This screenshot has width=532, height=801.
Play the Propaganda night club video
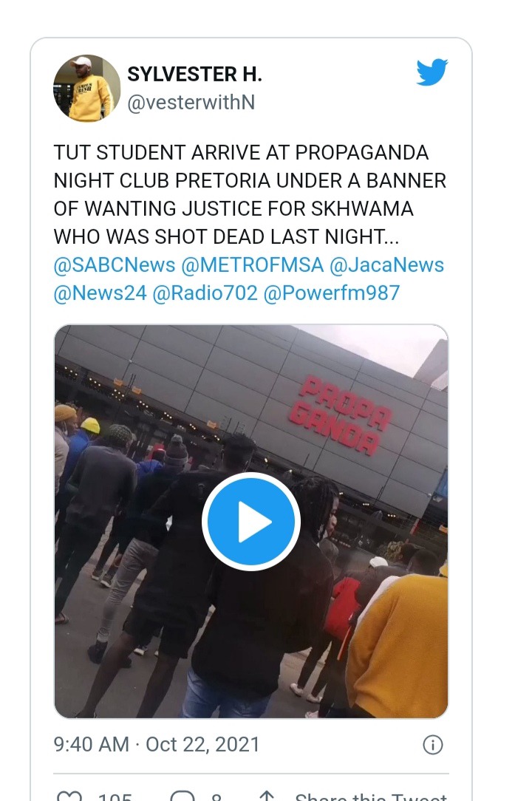(251, 522)
